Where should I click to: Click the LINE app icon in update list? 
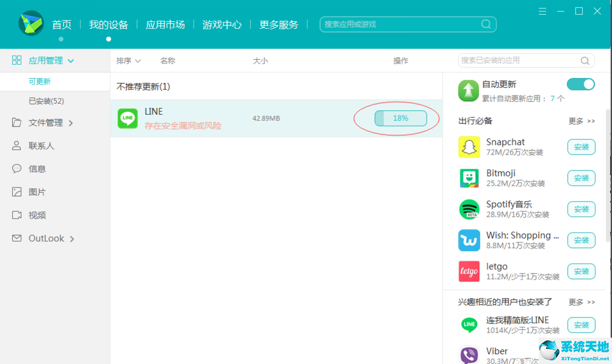point(128,118)
